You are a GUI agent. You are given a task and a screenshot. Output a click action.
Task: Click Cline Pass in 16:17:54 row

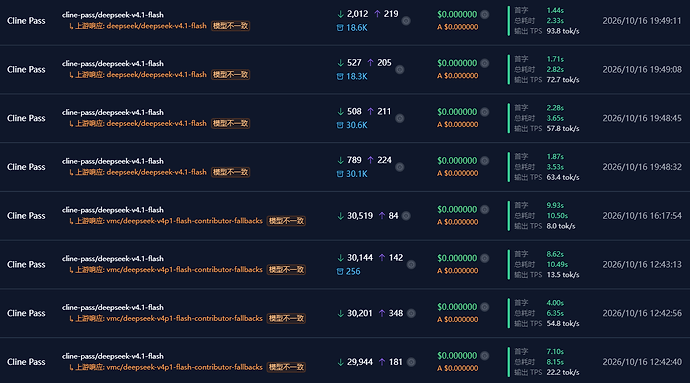point(26,216)
